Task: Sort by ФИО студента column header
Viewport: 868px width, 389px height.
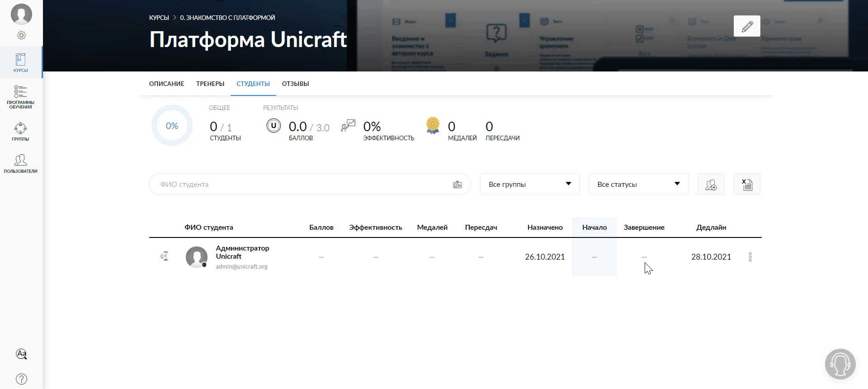Action: click(x=209, y=228)
